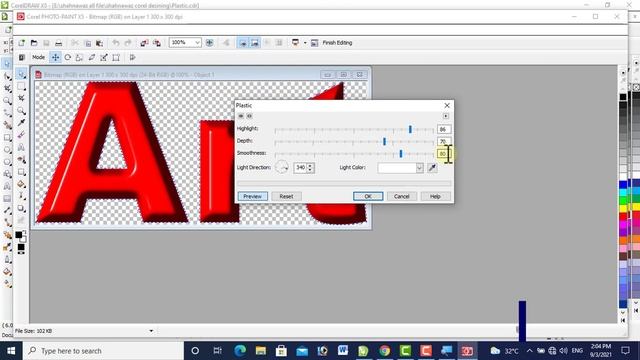The width and height of the screenshot is (640, 360).
Task: Select the Fill bucket tool in Photo-Paint
Action: (21, 184)
